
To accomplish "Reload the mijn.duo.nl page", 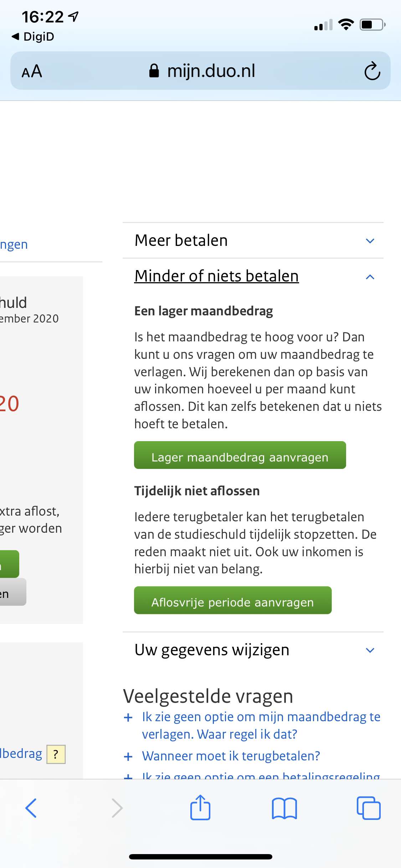I will coord(372,71).
